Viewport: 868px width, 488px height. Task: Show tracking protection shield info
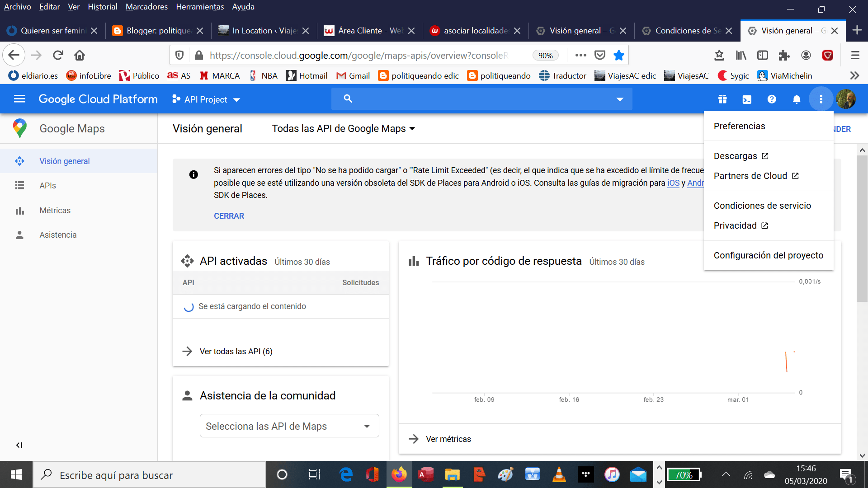click(x=179, y=55)
